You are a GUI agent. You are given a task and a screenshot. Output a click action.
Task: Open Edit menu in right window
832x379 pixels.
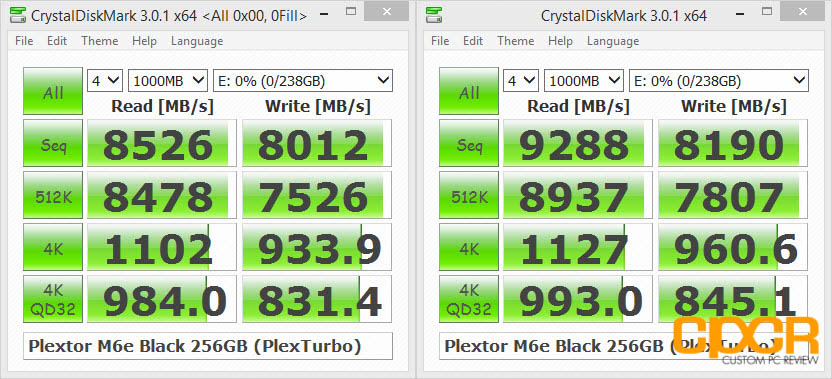[x=472, y=41]
